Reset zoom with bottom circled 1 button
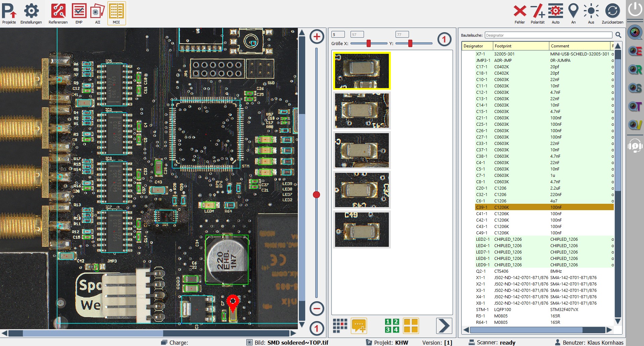 pyautogui.click(x=317, y=329)
